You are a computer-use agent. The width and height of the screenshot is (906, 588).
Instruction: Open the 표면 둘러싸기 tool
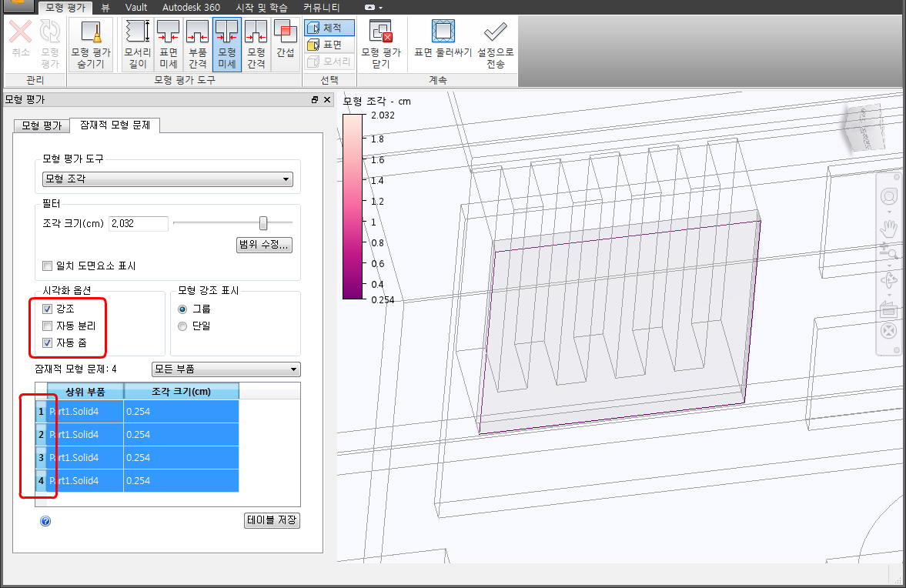[443, 44]
